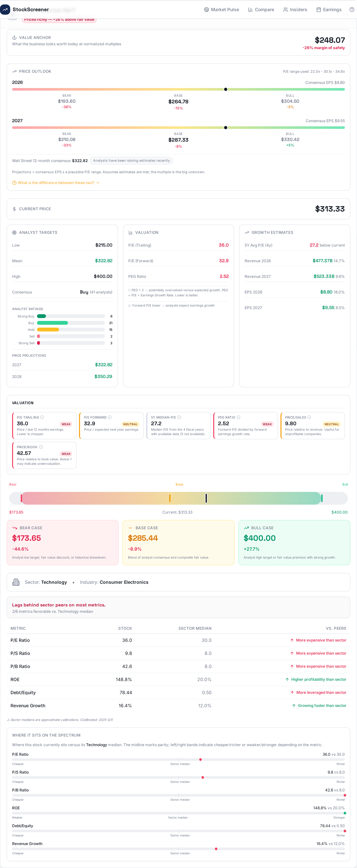Click the people icon beside Insiders
357x868 pixels.
(285, 9)
